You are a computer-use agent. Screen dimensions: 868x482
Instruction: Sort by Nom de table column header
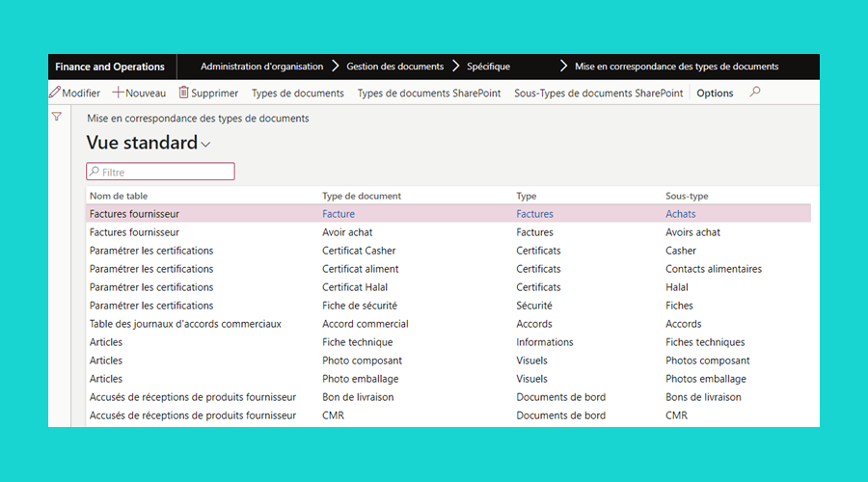pos(119,196)
